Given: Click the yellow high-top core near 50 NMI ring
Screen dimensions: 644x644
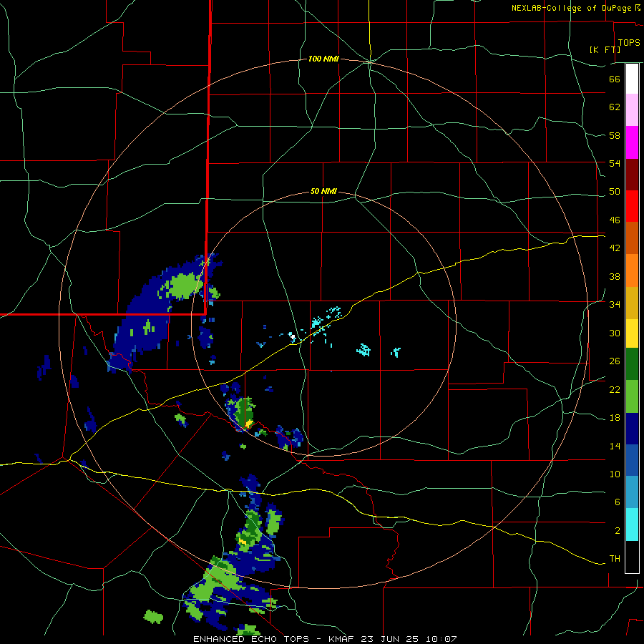Looking at the screenshot, I should 248,424.
